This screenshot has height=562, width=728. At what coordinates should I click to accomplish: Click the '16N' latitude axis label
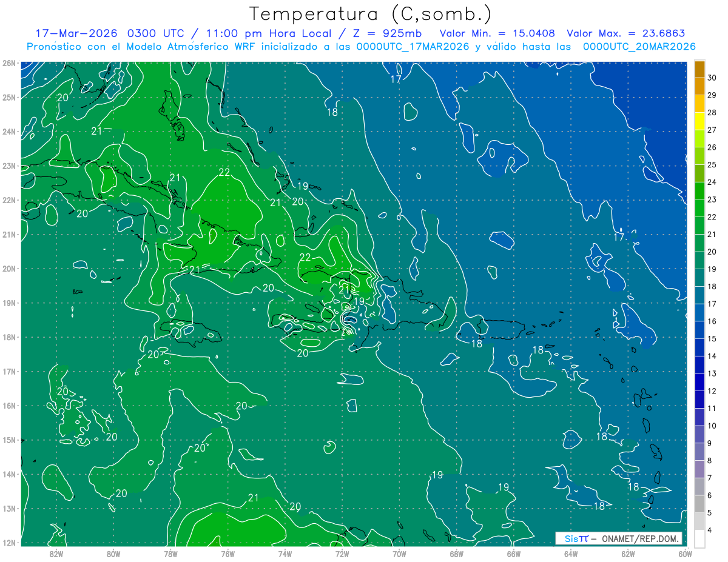[x=8, y=406]
